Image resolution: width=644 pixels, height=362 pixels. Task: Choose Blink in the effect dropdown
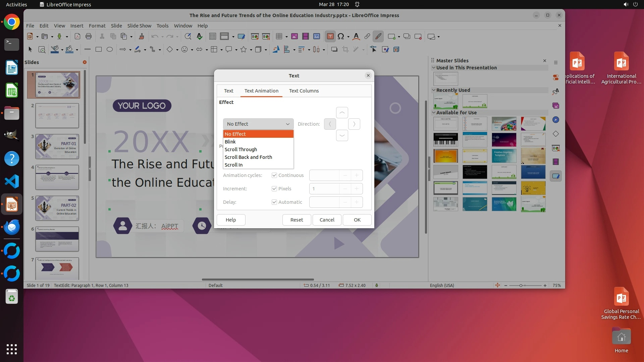point(230,141)
